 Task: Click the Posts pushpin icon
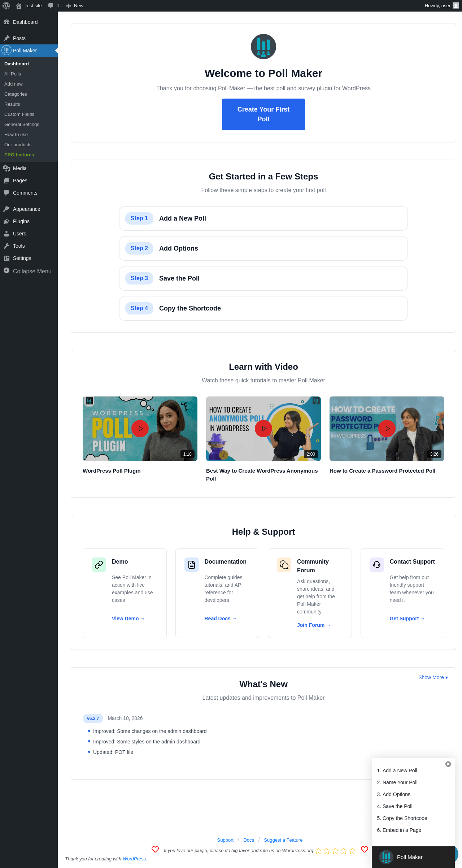click(x=6, y=38)
